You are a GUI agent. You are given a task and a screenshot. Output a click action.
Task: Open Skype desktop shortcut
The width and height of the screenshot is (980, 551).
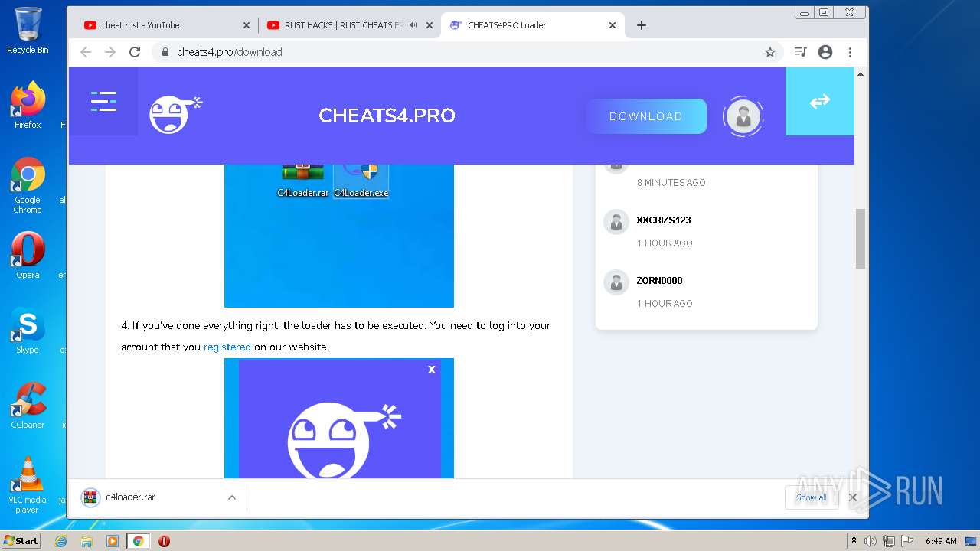pyautogui.click(x=28, y=331)
